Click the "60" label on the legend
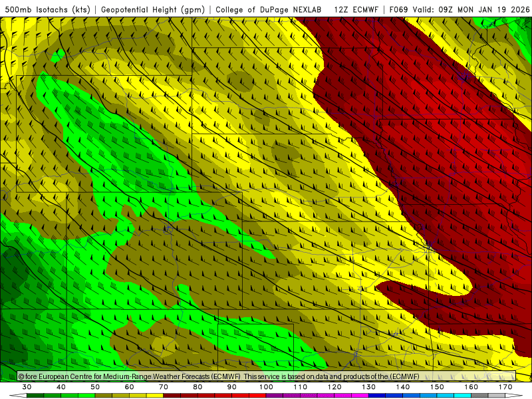 pos(129,387)
